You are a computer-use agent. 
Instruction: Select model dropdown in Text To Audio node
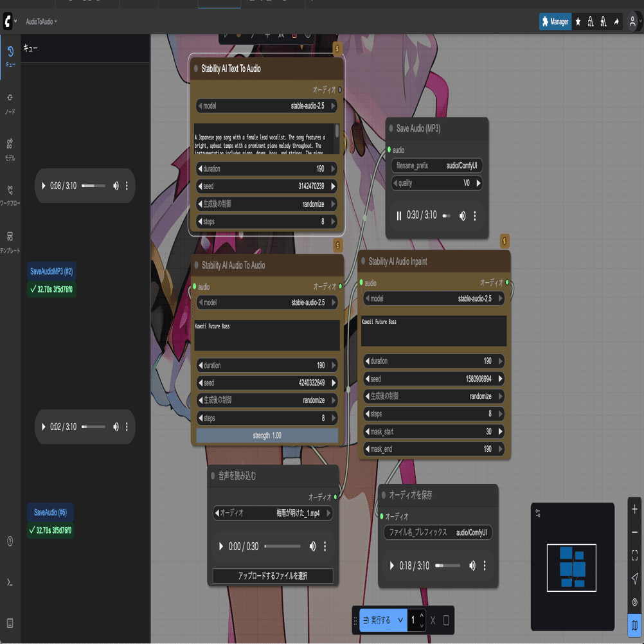267,105
